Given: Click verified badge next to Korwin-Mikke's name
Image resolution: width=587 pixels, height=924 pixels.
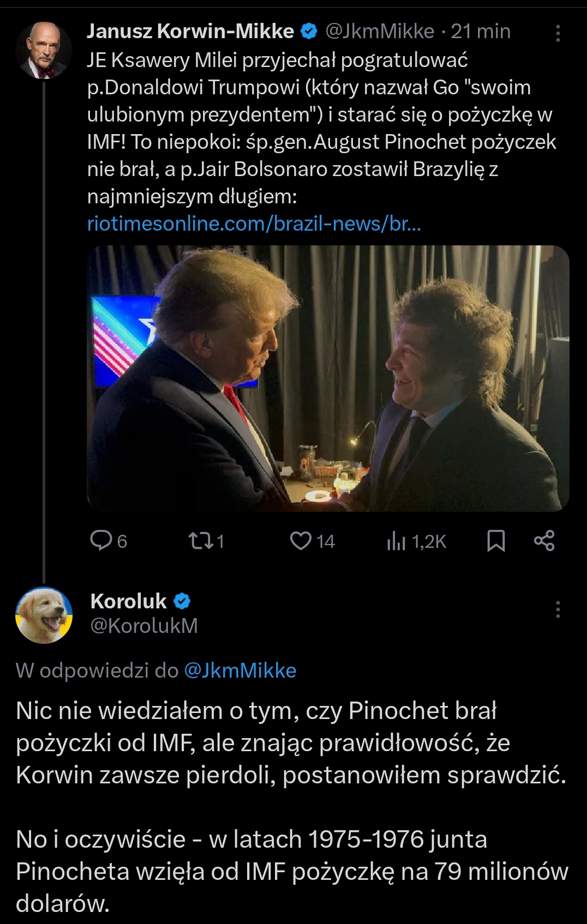Looking at the screenshot, I should click(x=309, y=32).
